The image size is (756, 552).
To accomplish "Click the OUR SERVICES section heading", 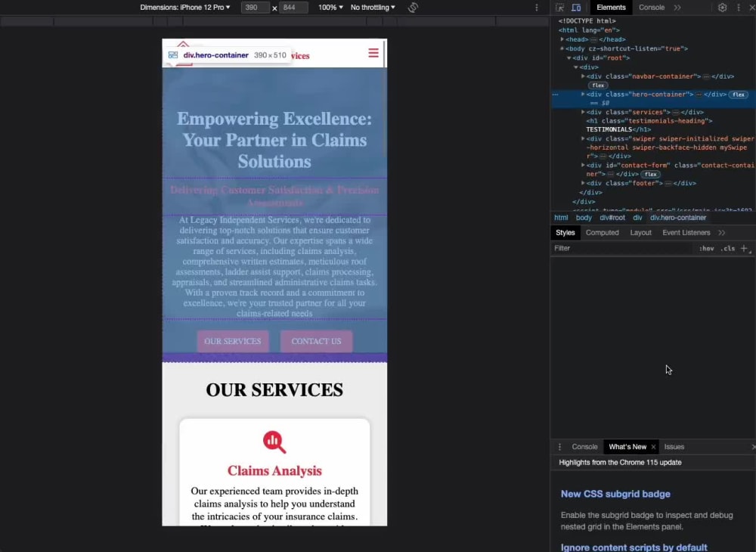I will point(274,389).
